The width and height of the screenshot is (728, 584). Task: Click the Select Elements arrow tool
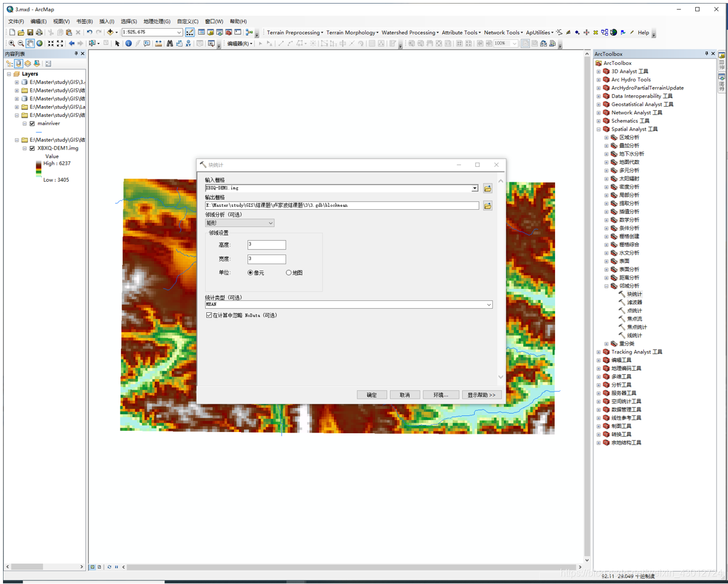[x=117, y=44]
